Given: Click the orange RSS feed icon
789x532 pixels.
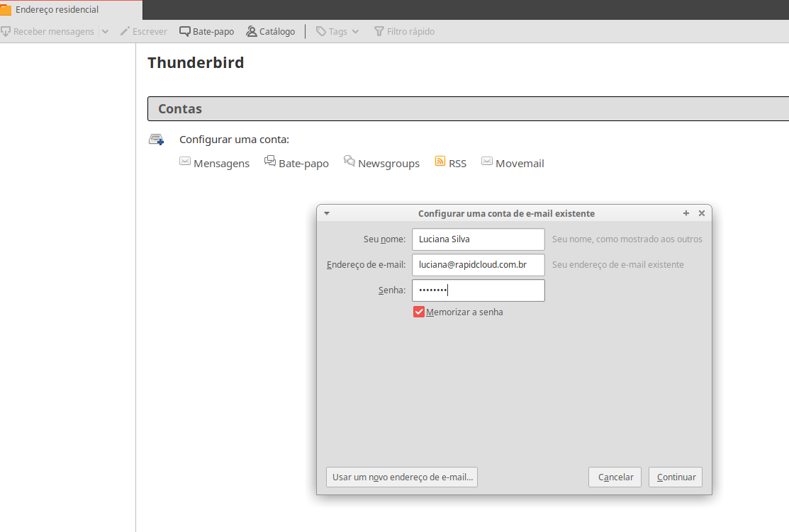Looking at the screenshot, I should click(x=440, y=161).
